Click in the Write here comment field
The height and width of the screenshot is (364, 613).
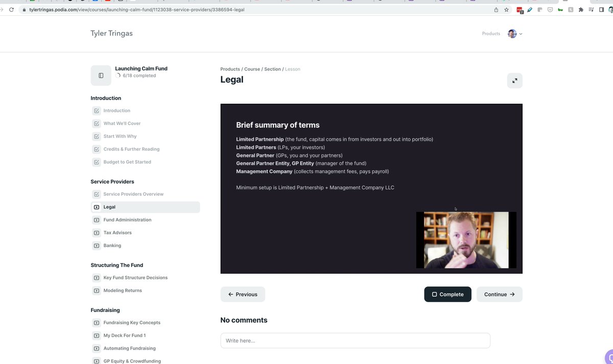(x=355, y=341)
